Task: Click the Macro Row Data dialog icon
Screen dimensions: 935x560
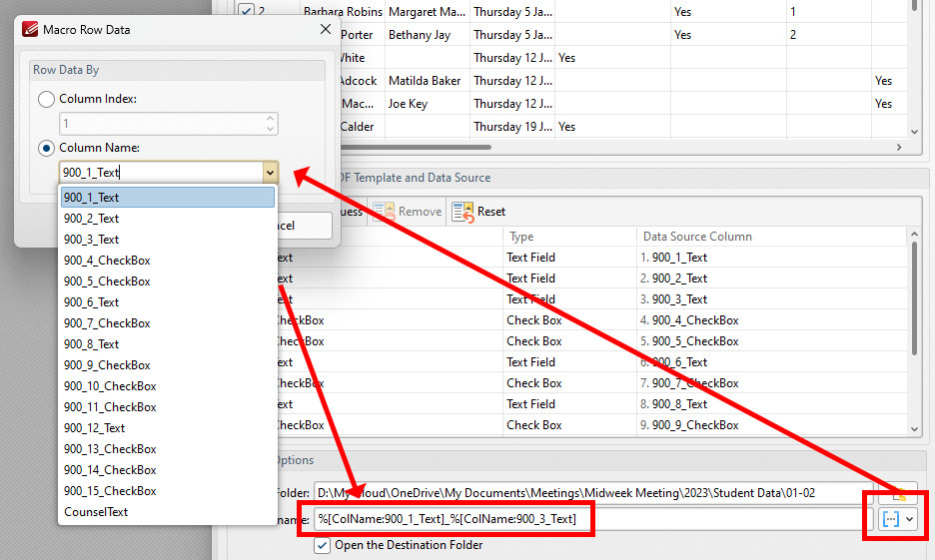Action: (30, 29)
